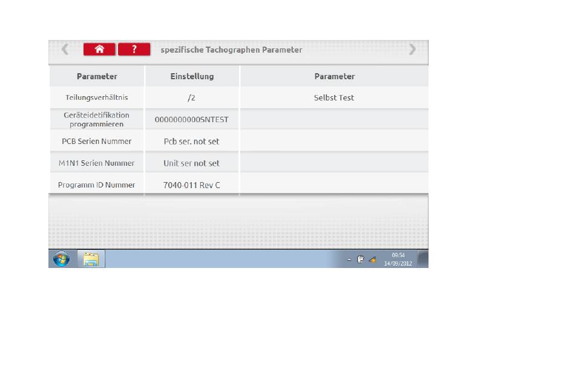Click the Show desktop strip
This screenshot has height=392, width=575.
423,259
